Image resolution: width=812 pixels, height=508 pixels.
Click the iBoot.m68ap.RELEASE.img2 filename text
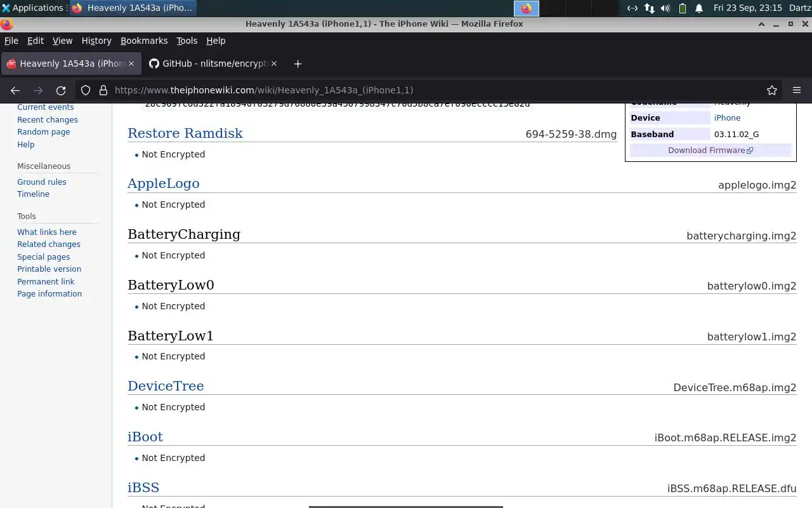(x=725, y=438)
